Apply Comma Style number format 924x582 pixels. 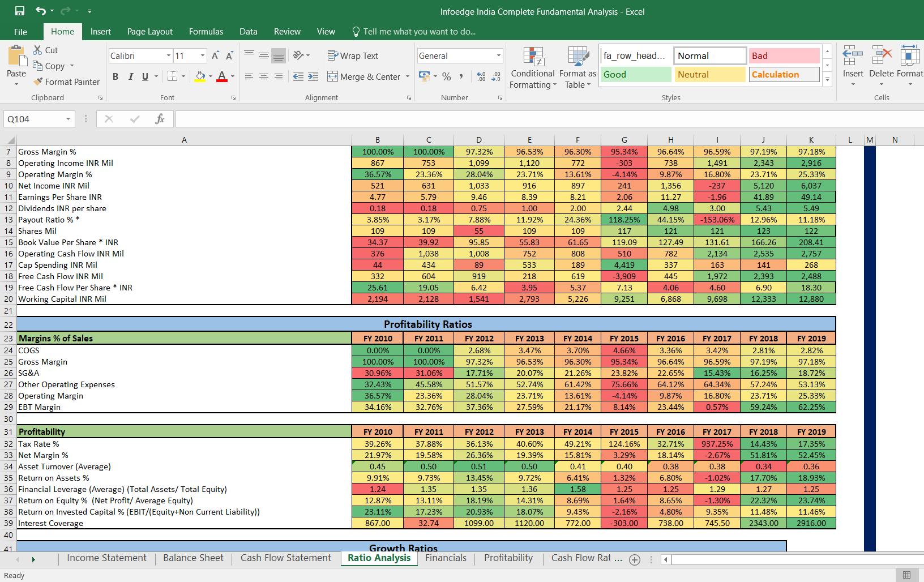461,76
